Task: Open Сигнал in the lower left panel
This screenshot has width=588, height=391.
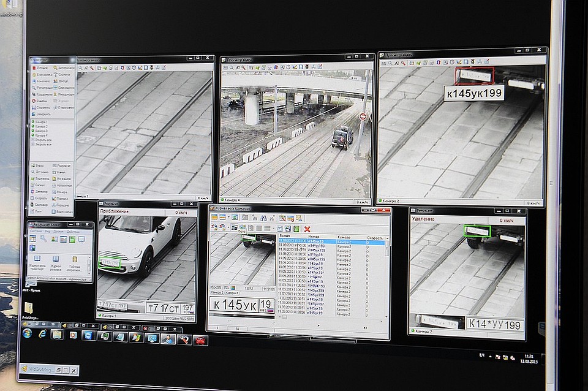Action: click(38, 185)
